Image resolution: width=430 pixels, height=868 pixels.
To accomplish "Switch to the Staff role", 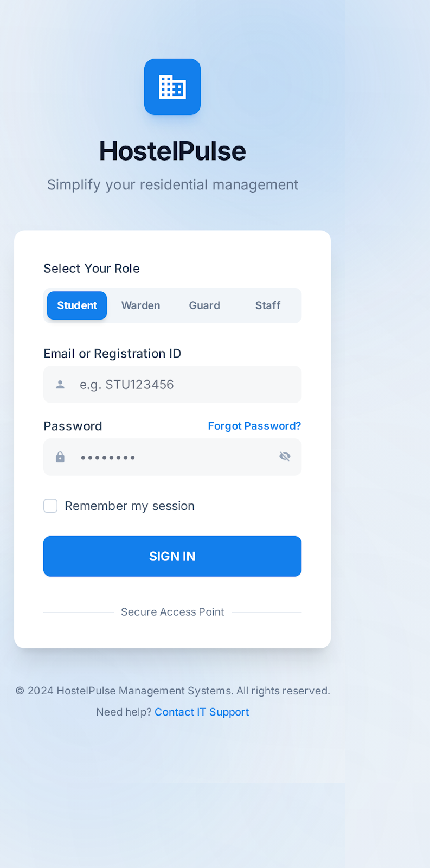I will (x=267, y=305).
